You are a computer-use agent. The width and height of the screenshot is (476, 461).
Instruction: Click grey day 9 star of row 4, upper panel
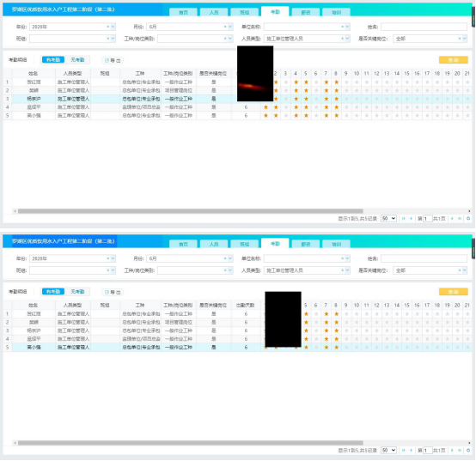(x=346, y=107)
